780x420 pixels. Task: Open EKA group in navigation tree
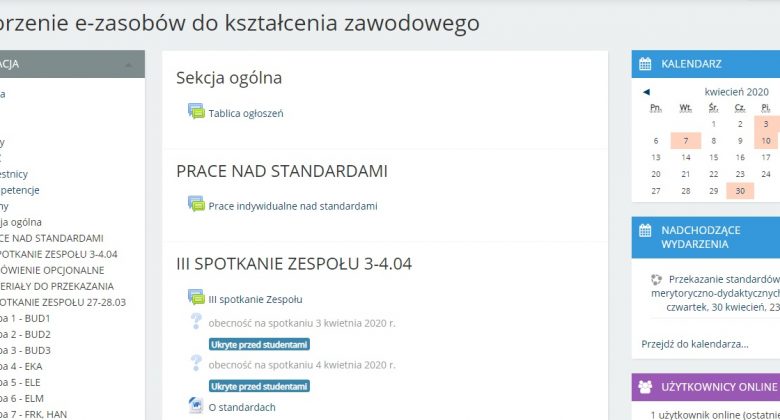click(x=28, y=366)
